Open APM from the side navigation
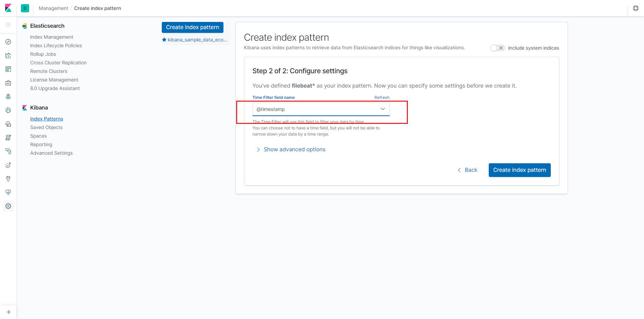The height and width of the screenshot is (319, 644). click(8, 151)
